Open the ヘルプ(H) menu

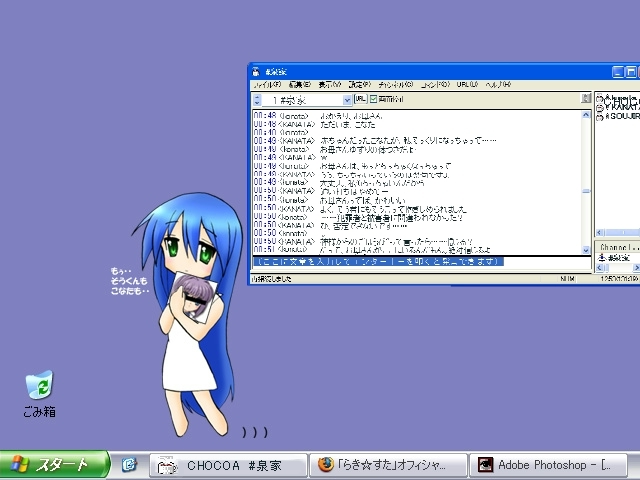tap(498, 84)
